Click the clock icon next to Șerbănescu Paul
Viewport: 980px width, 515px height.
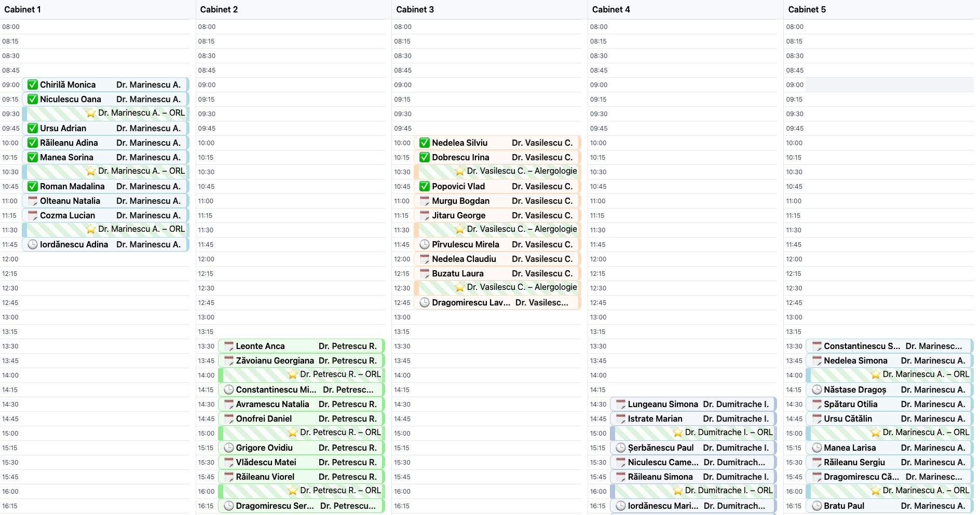(620, 448)
